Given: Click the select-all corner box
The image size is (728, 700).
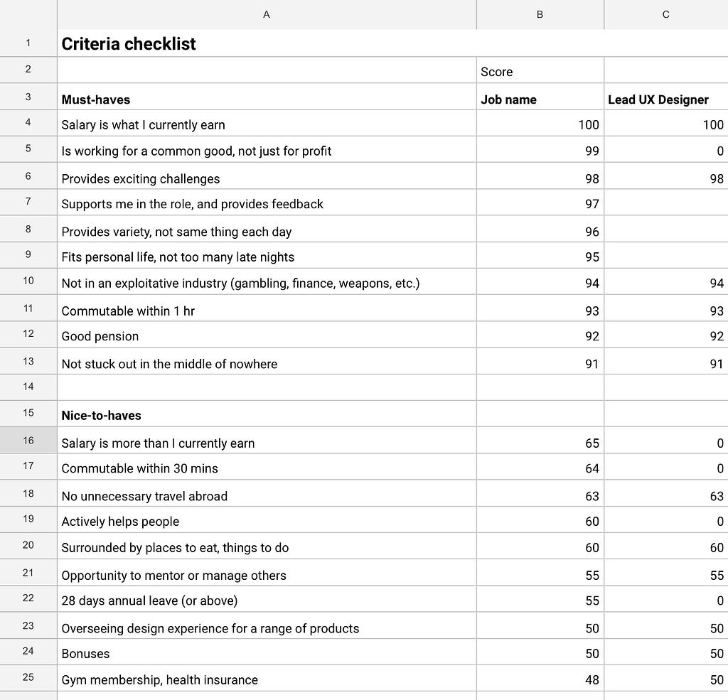Looking at the screenshot, I should point(28,14).
